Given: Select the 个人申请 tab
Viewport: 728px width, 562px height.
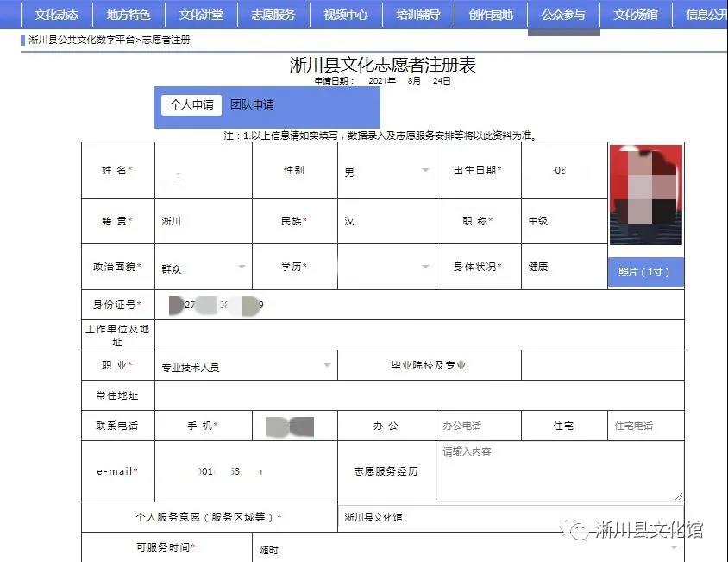Looking at the screenshot, I should 191,104.
